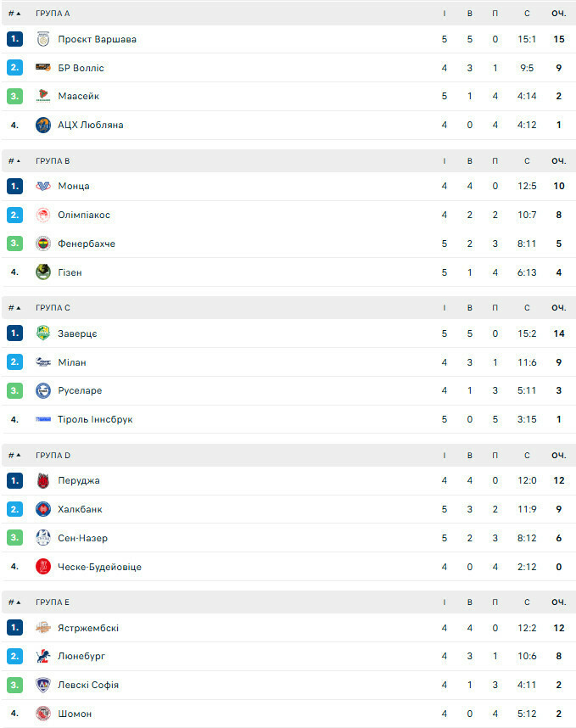Click the Перуджа team logo
This screenshot has width=576, height=728.
point(43,480)
